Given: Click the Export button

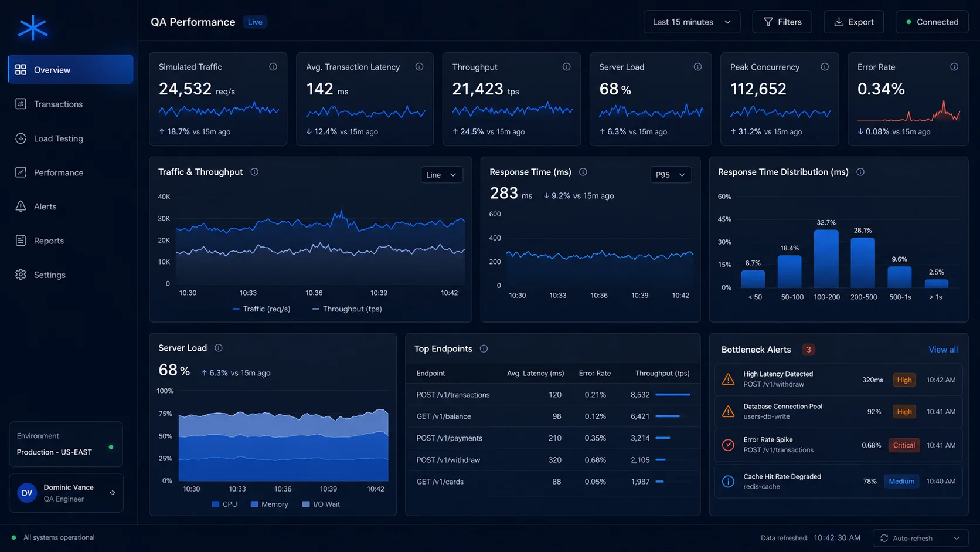Looking at the screenshot, I should (x=853, y=22).
